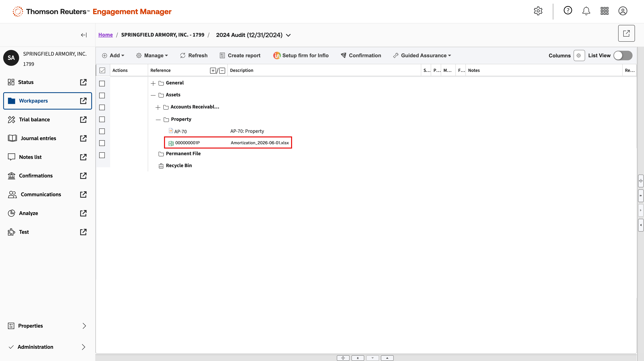Open Journal entries in a new window
Screen dimensions: 644x361
[83, 138]
